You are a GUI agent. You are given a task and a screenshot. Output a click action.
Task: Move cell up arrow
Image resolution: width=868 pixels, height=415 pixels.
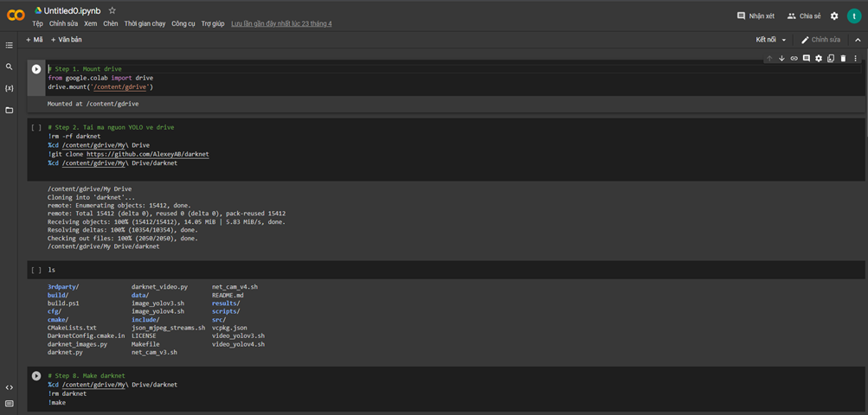point(769,58)
